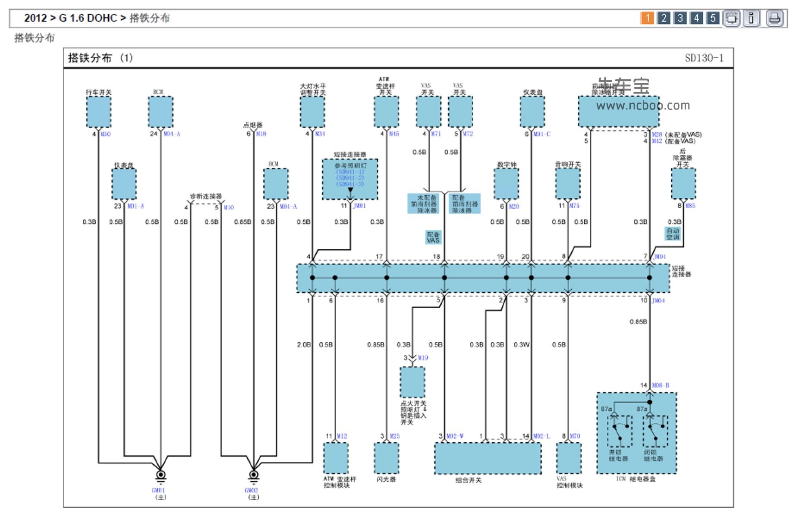Go to diagram page 3
Viewport: 799px width, 532px height.
pyautogui.click(x=680, y=18)
